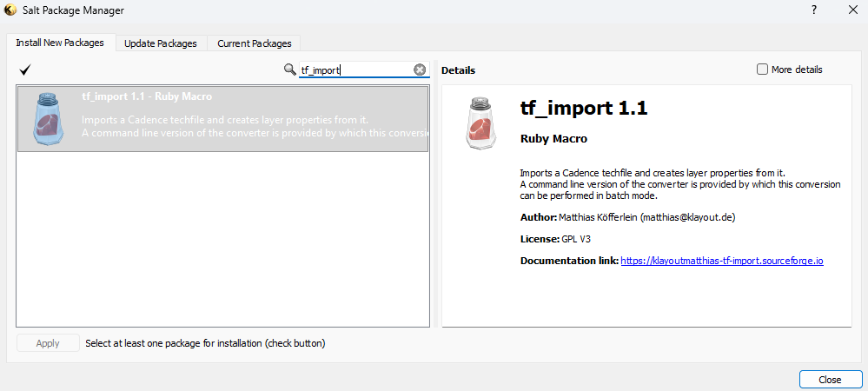Focus the package search field
This screenshot has width=868, height=391.
[x=354, y=70]
